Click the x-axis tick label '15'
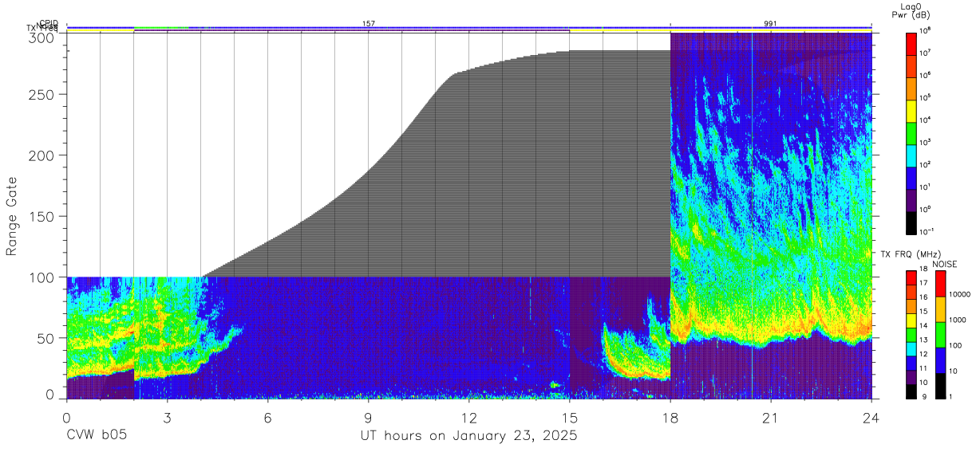980x452 pixels. (569, 418)
